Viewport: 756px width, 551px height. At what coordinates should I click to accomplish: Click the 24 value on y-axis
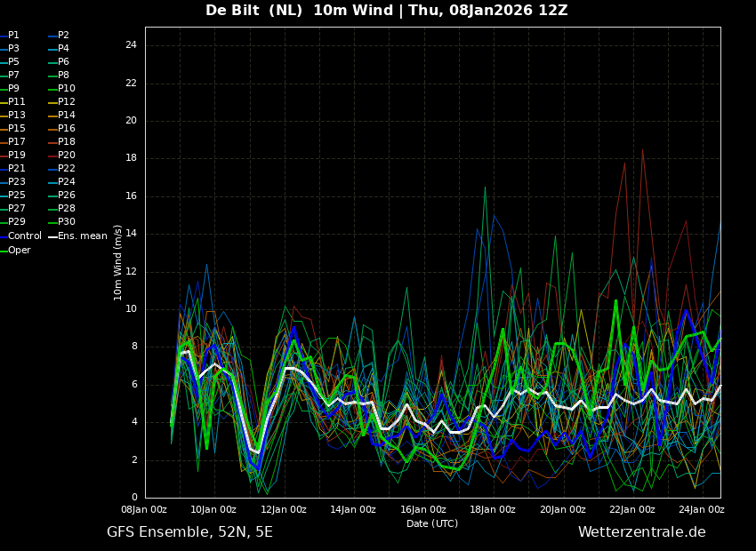tap(131, 45)
